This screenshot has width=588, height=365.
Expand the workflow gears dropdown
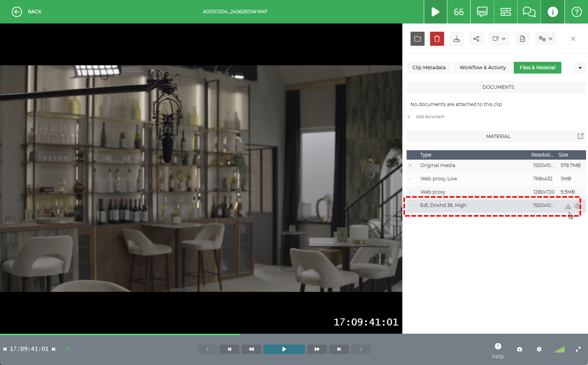point(546,38)
